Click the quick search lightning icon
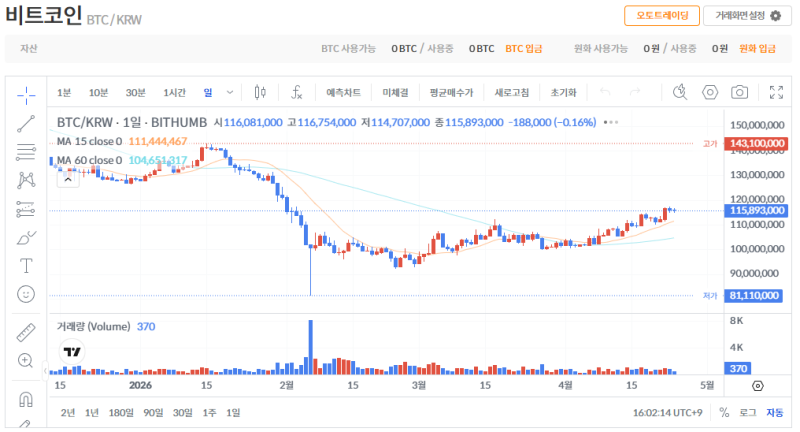800x432 pixels. [x=680, y=92]
